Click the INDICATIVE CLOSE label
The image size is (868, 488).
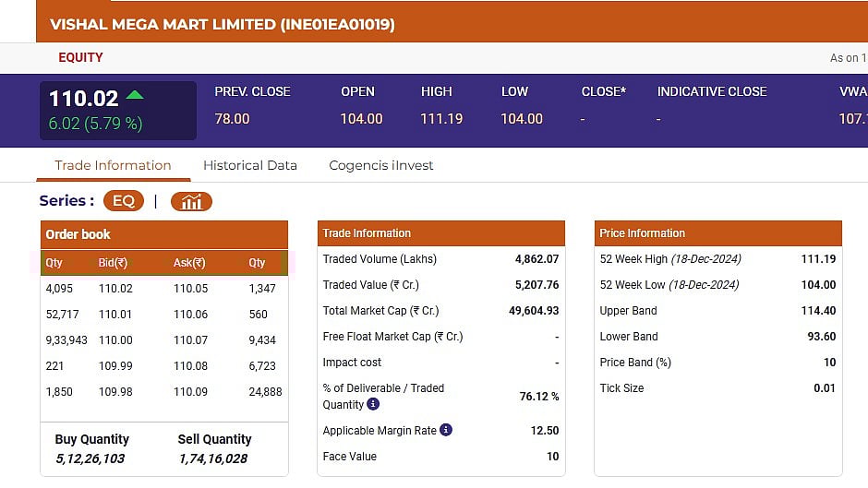[712, 92]
